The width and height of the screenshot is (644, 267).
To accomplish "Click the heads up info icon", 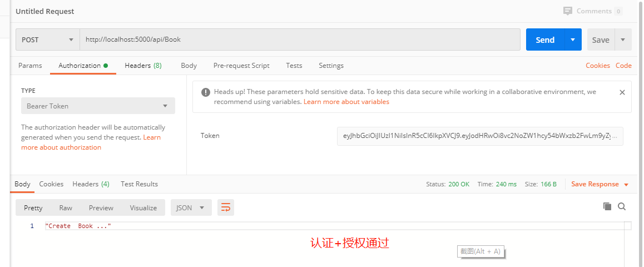I will point(206,92).
